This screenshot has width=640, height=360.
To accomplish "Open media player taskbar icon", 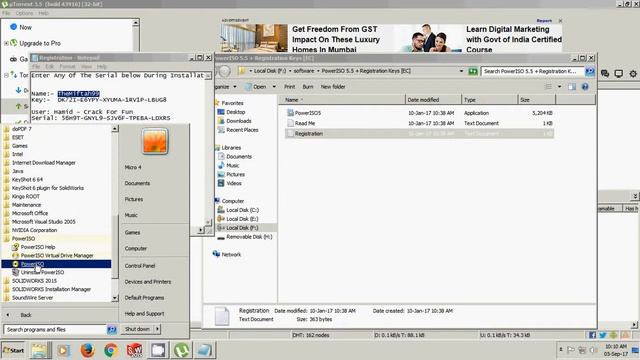I will click(63, 350).
